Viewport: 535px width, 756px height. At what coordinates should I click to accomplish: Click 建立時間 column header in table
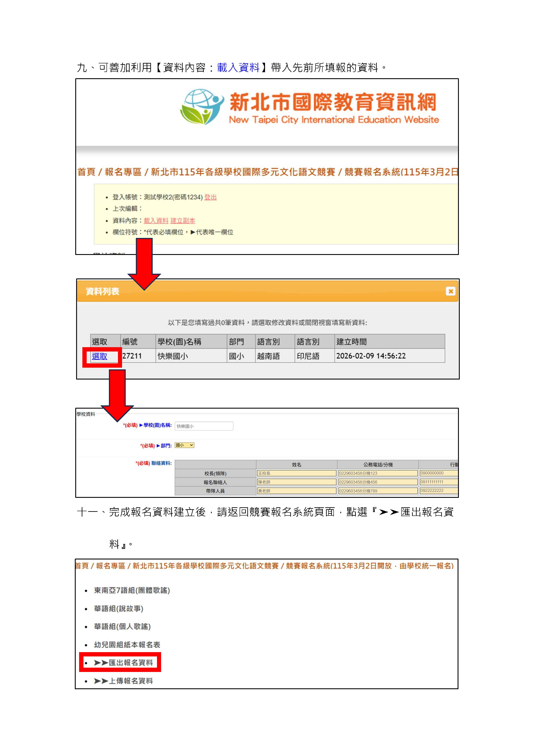coord(351,341)
